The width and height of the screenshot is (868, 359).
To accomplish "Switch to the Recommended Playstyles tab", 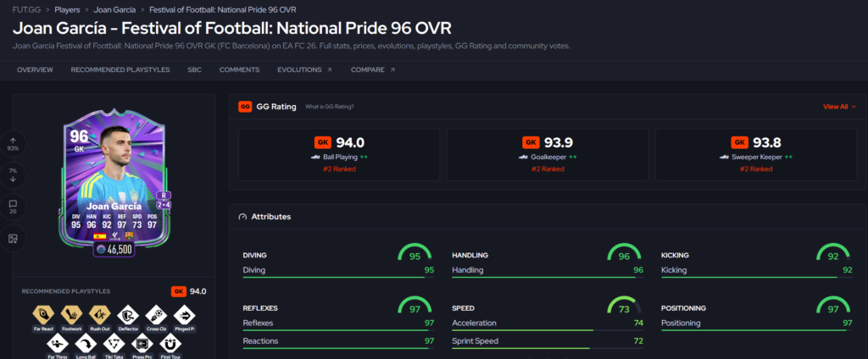I will pyautogui.click(x=120, y=69).
